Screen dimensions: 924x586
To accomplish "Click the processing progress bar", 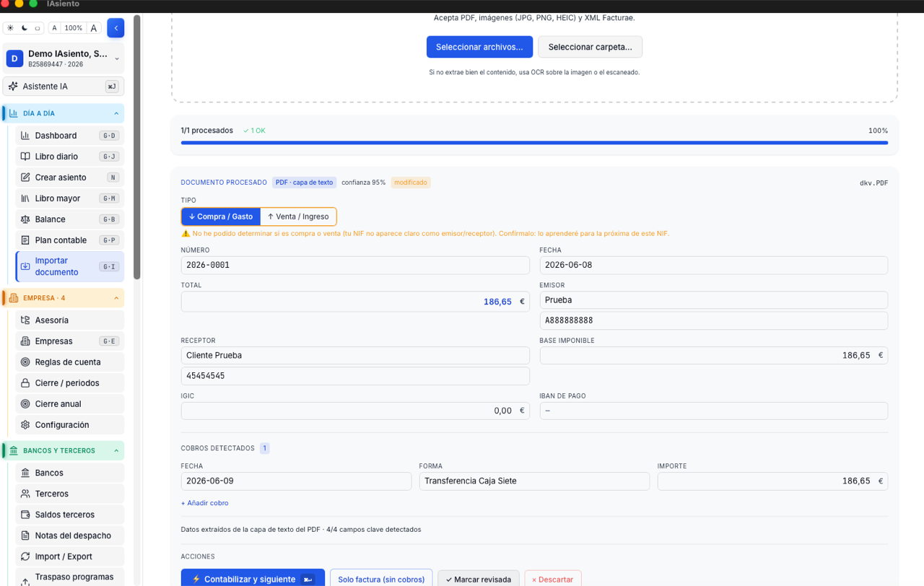I will [x=534, y=143].
